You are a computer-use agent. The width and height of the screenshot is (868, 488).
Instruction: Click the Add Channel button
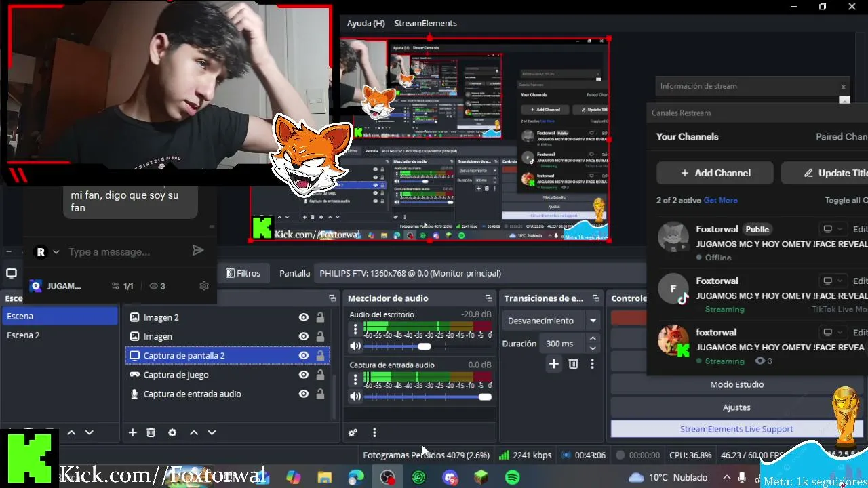715,173
